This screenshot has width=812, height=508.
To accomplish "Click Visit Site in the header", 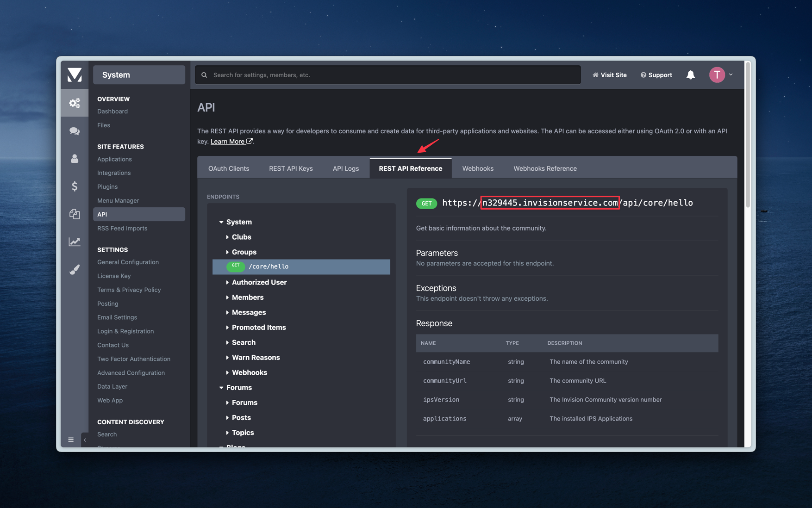I will 613,74.
